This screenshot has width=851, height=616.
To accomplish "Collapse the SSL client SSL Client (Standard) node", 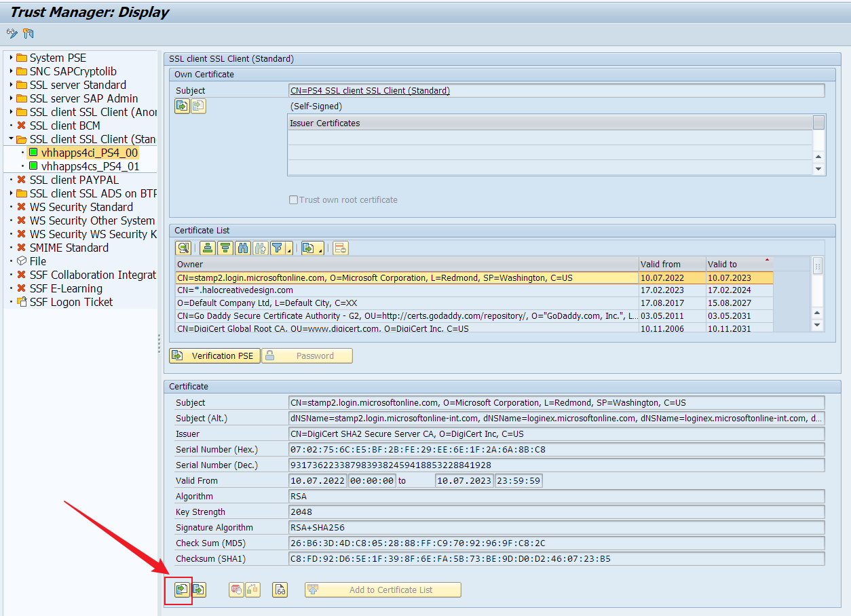I will point(12,139).
